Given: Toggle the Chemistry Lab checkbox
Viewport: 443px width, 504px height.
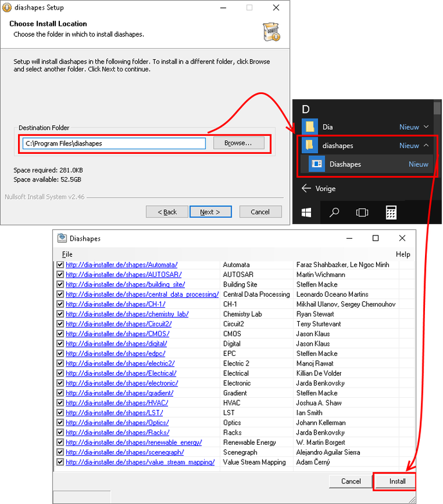Looking at the screenshot, I should [x=60, y=314].
